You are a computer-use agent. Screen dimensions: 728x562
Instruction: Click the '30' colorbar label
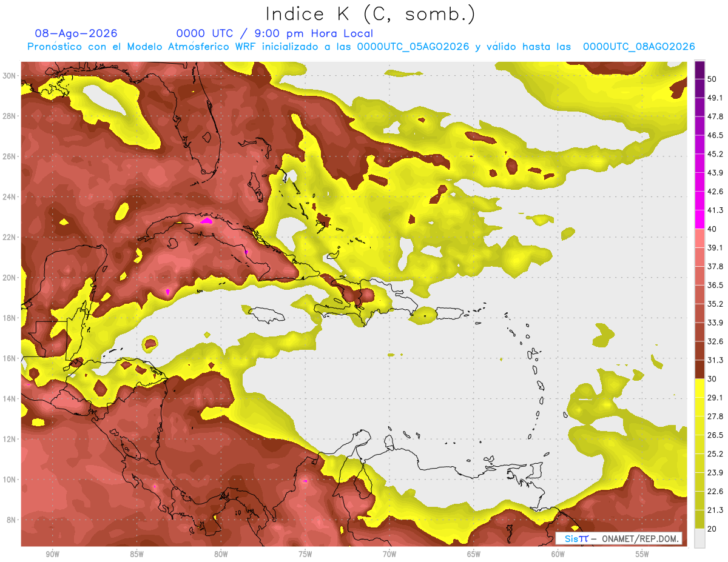click(712, 379)
